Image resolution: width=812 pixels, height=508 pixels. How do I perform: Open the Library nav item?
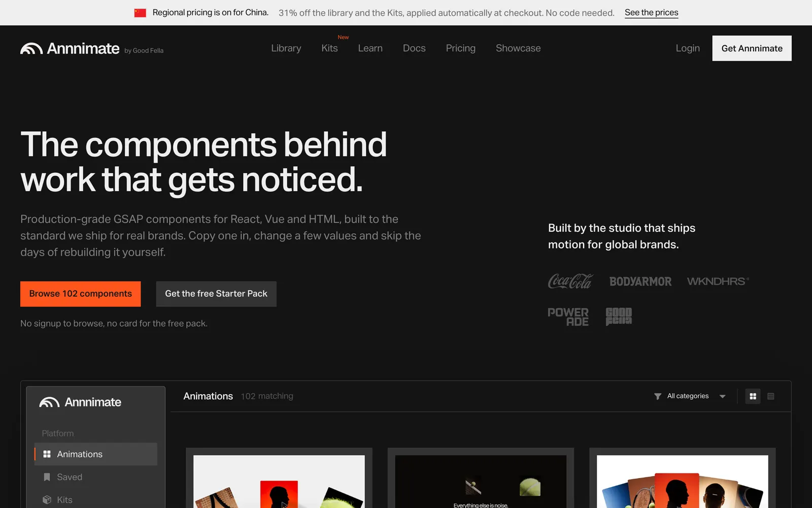286,48
